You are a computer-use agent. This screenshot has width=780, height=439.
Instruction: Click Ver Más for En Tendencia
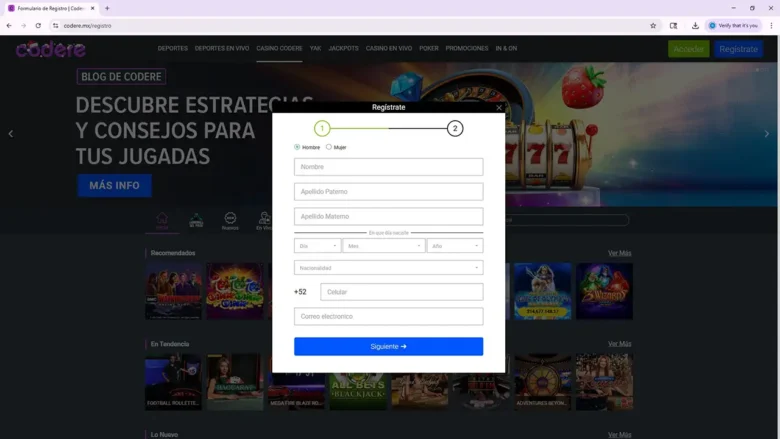coord(619,344)
